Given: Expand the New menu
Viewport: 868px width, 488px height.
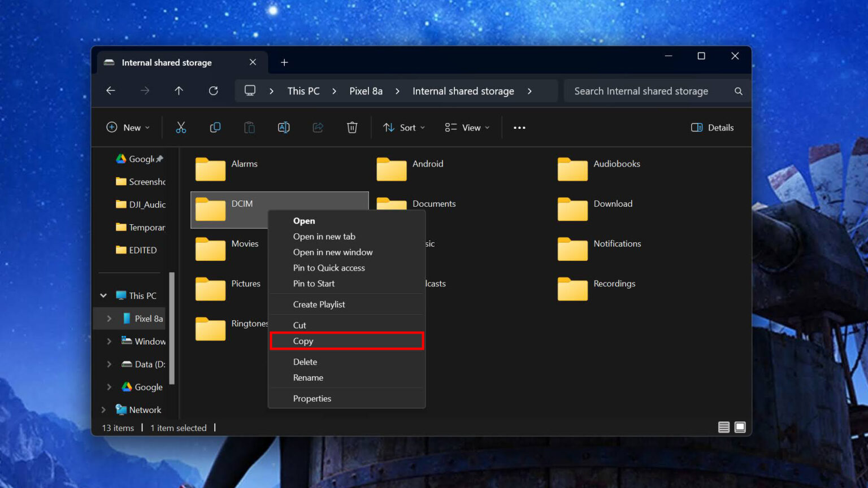Looking at the screenshot, I should [x=128, y=127].
